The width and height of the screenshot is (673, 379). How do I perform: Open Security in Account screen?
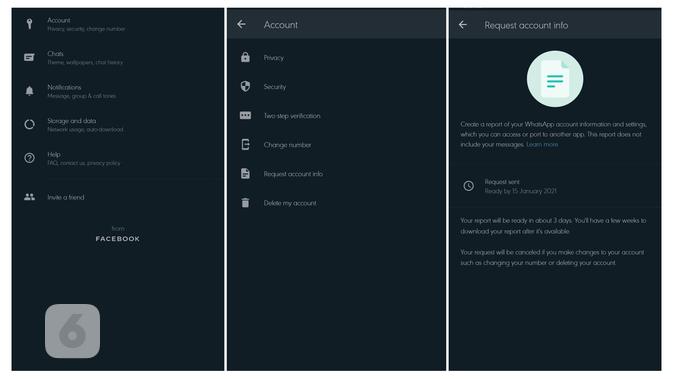tap(336, 87)
